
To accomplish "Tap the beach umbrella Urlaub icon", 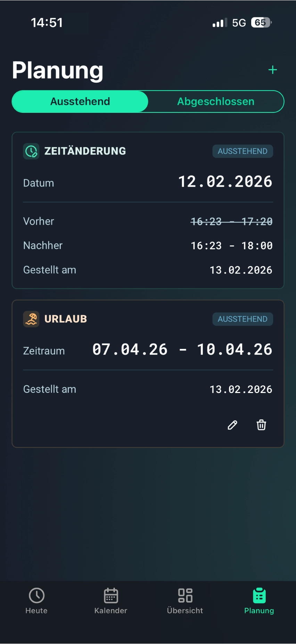I will click(x=31, y=319).
